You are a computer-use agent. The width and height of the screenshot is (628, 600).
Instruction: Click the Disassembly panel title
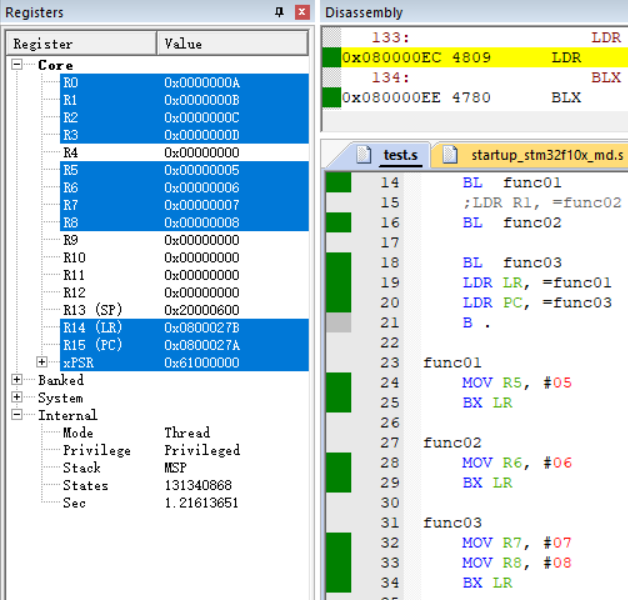pos(364,13)
